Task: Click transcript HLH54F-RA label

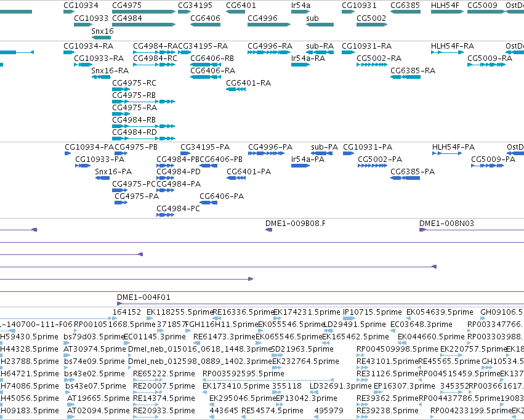Action: point(453,46)
